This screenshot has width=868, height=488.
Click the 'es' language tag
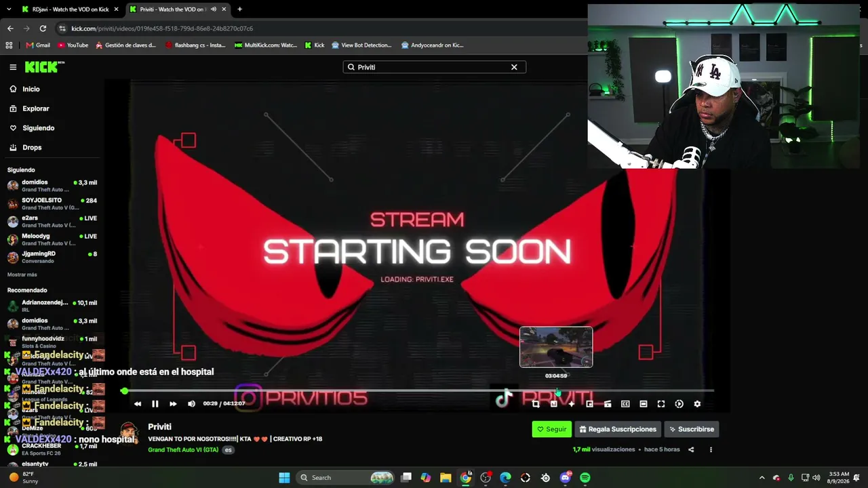click(229, 450)
